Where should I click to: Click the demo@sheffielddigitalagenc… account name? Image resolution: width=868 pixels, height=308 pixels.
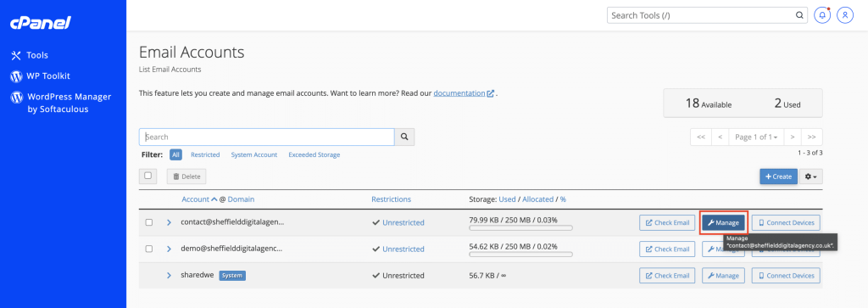coord(231,249)
